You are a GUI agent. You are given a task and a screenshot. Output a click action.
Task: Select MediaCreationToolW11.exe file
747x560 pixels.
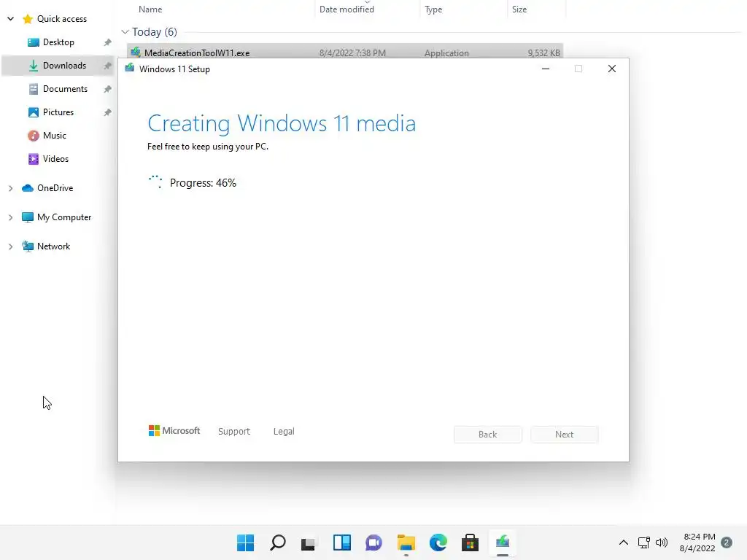(345, 52)
